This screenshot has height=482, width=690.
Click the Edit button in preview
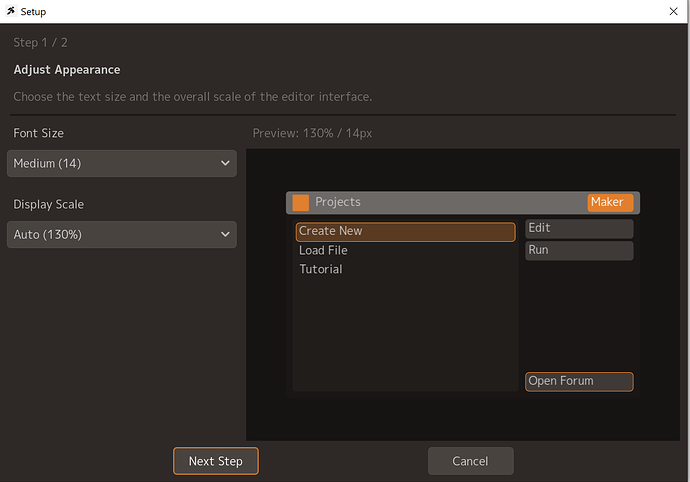(579, 228)
